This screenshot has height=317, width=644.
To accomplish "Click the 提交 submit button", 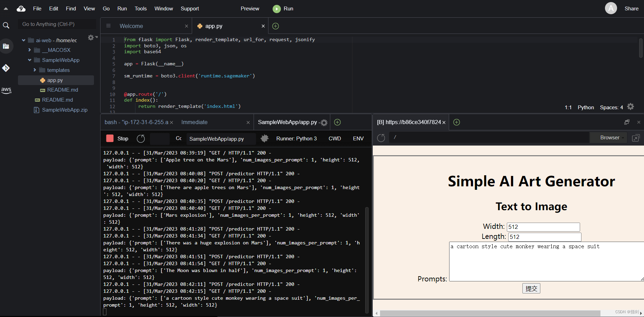I will tap(531, 288).
